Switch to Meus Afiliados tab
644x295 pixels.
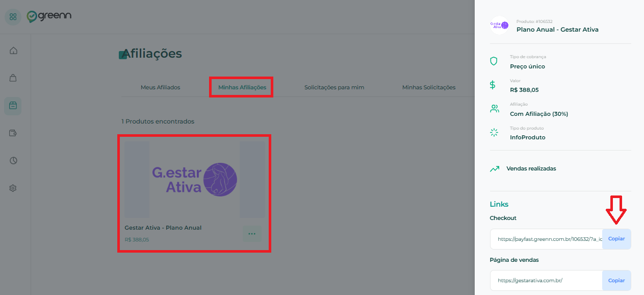point(160,87)
